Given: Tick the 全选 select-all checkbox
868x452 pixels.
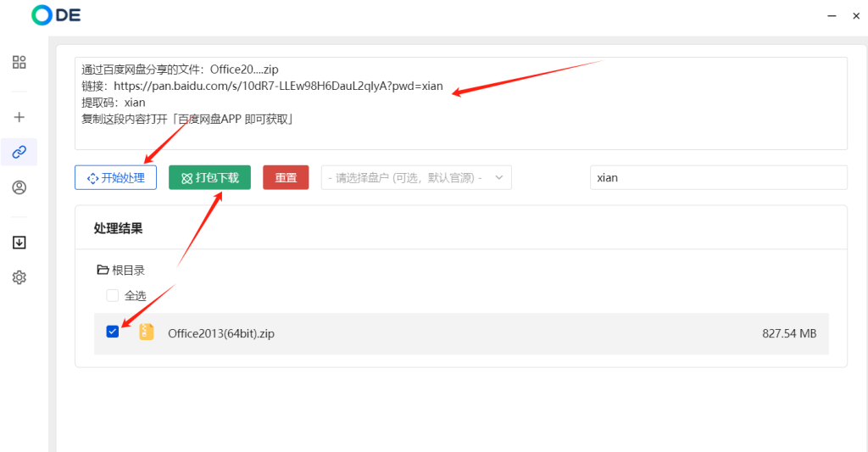Looking at the screenshot, I should click(x=113, y=295).
